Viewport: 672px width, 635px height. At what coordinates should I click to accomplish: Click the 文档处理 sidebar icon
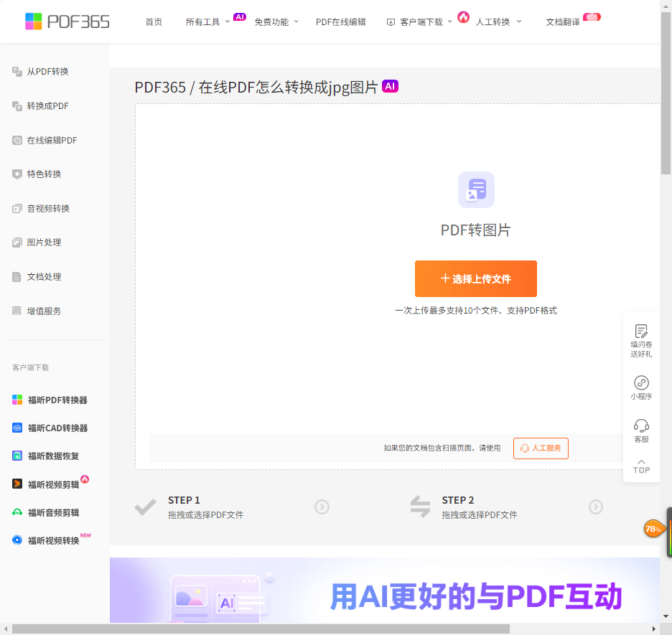[17, 277]
